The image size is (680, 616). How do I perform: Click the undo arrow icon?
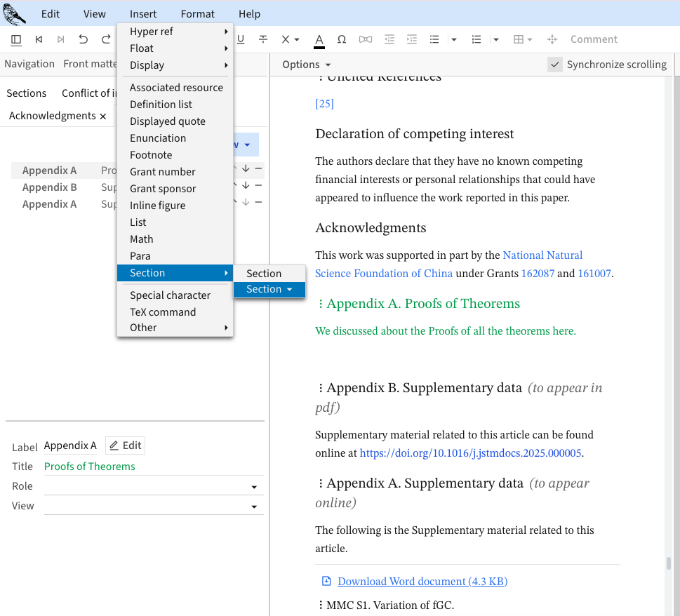tap(84, 39)
